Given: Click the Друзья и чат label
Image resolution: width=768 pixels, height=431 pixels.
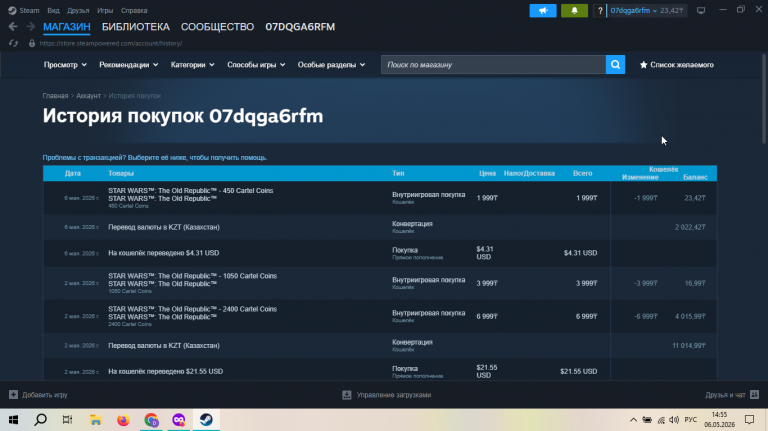Looking at the screenshot, I should point(725,395).
